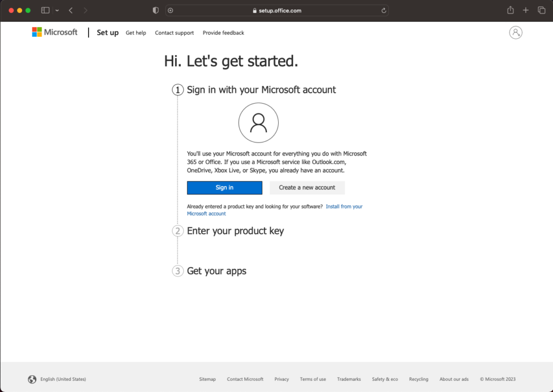Open the privacy shield icon
This screenshot has width=553, height=392.
156,10
